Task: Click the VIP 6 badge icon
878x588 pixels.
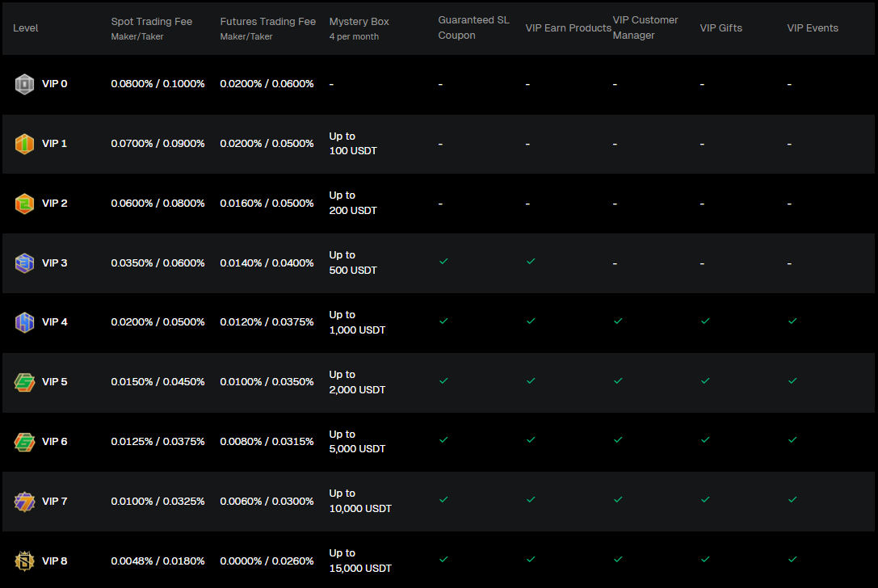Action: [24, 442]
